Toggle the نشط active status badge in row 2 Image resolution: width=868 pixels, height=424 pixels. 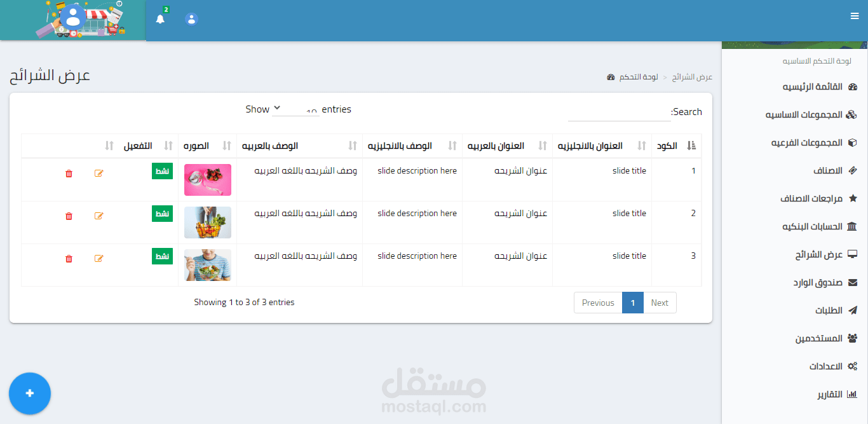click(163, 214)
